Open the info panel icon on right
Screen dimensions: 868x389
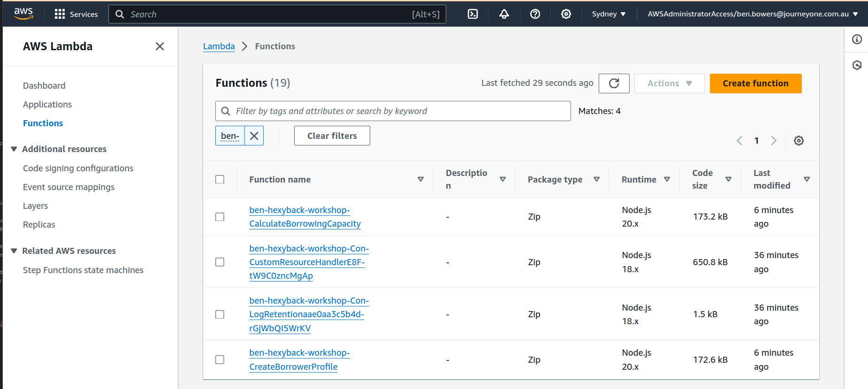pos(857,39)
